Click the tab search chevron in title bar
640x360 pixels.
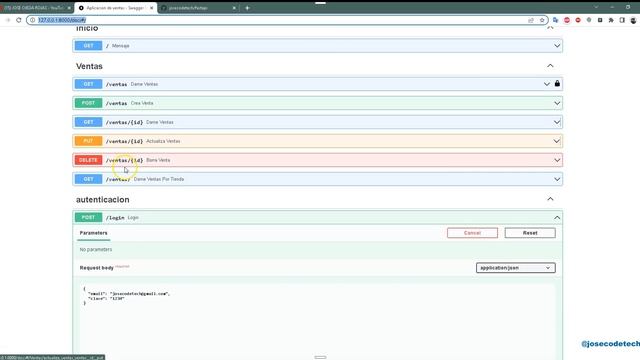pos(596,7)
